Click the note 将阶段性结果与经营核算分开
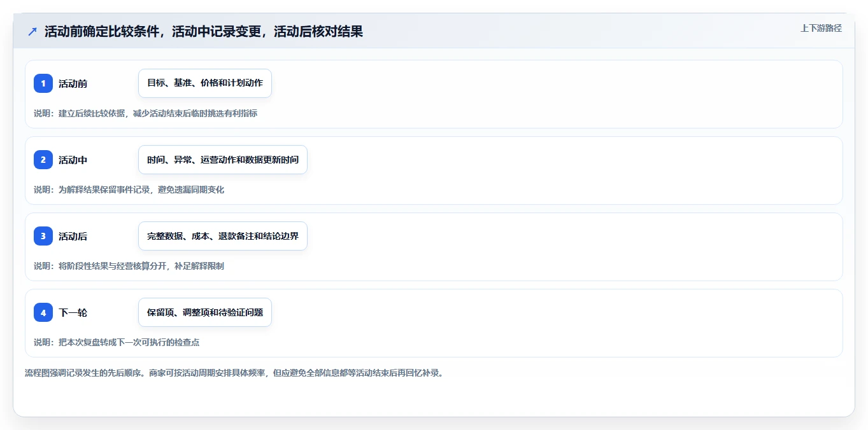This screenshot has width=868, height=430. pos(113,266)
